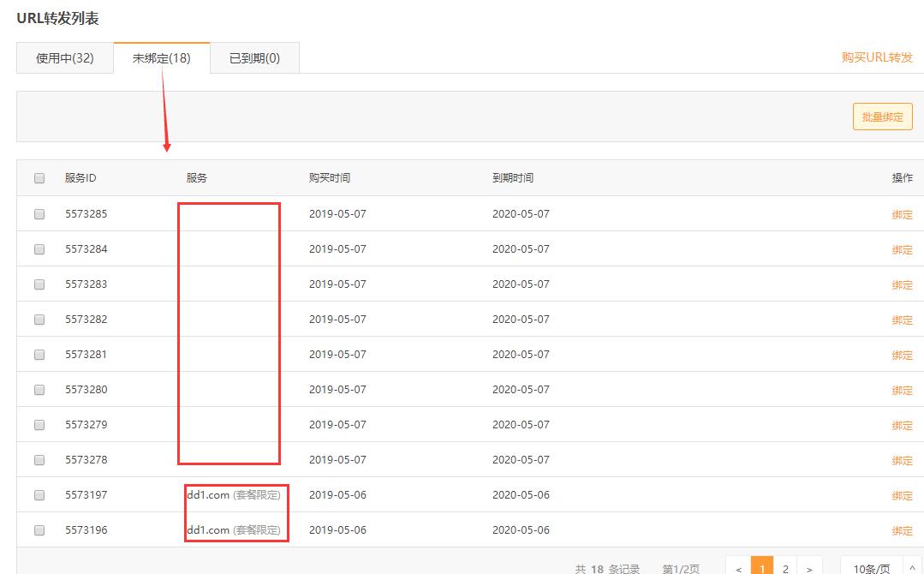Image resolution: width=924 pixels, height=574 pixels.
Task: Open the 已到期(0) tab
Action: [x=254, y=58]
